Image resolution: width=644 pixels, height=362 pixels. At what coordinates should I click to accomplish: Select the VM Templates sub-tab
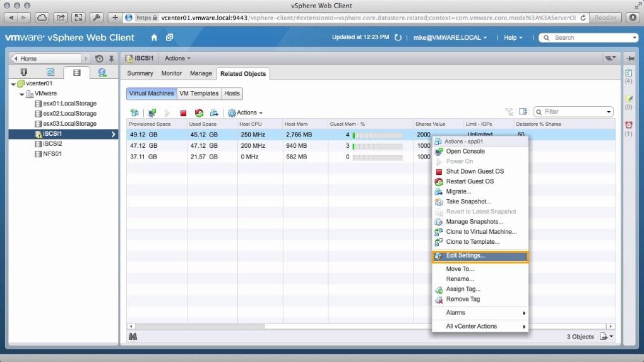coord(199,94)
